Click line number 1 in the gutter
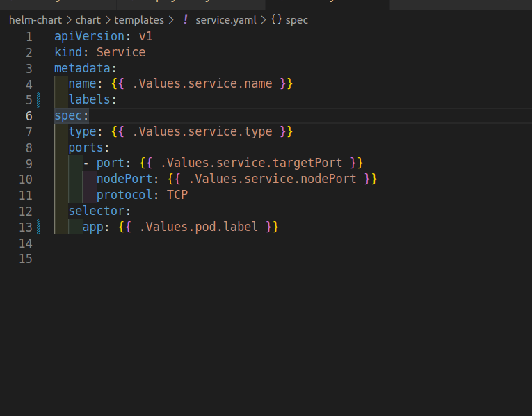Viewport: 532px width, 416px height. 29,37
